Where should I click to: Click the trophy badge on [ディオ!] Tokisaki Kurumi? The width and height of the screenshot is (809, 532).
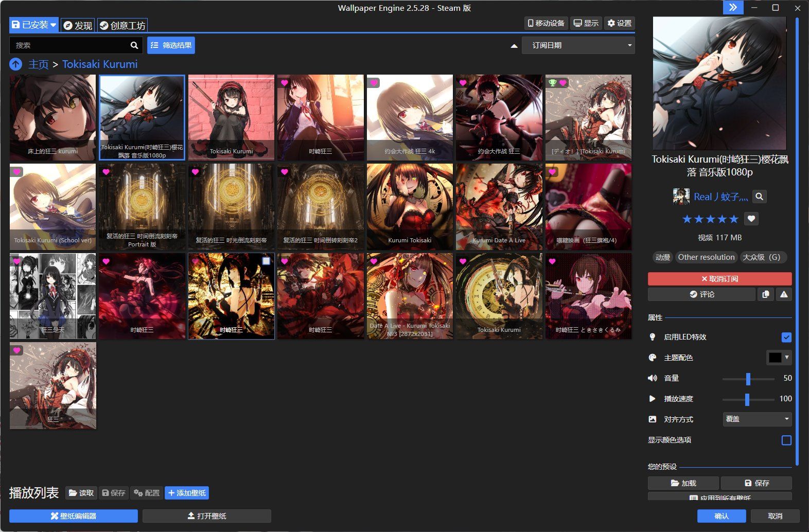pos(552,83)
